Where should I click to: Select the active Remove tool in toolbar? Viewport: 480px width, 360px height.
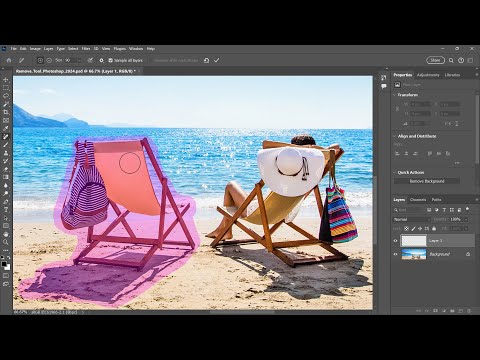[x=6, y=137]
